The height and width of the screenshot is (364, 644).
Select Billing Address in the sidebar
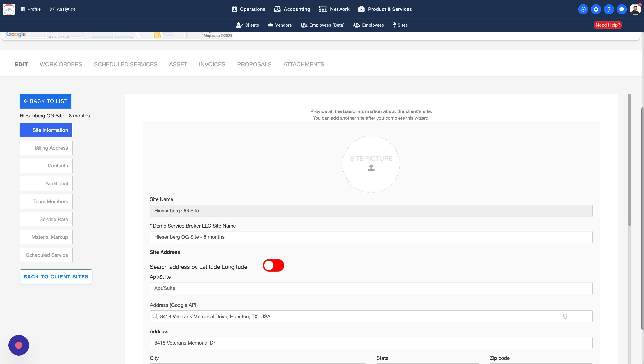tap(46, 148)
